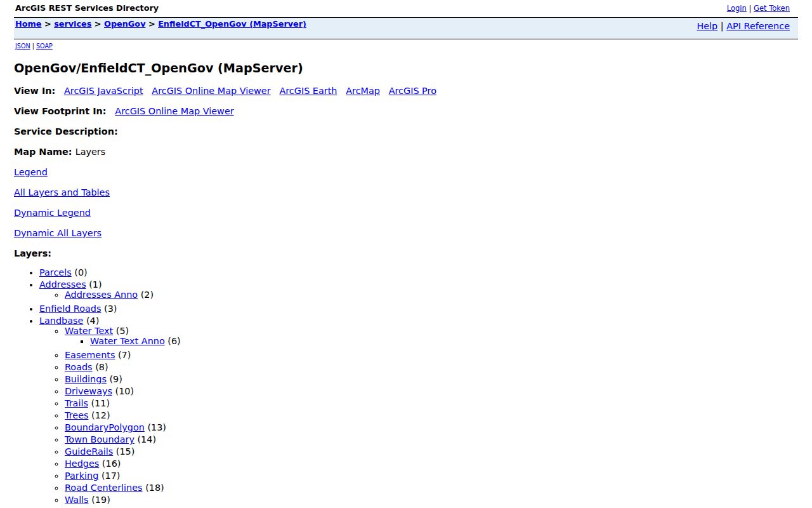Image resolution: width=812 pixels, height=508 pixels.
Task: Open the Addresses layer (1)
Action: [x=63, y=284]
